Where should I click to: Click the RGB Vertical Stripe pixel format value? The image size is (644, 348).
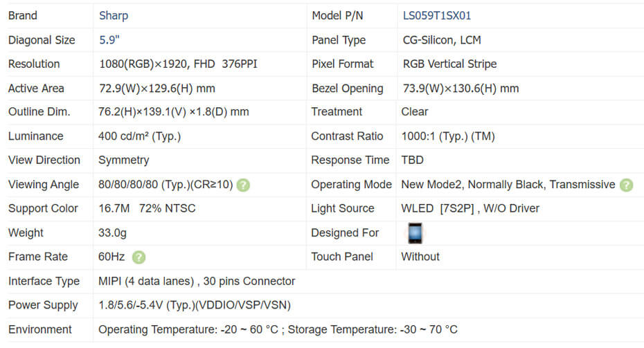[449, 64]
